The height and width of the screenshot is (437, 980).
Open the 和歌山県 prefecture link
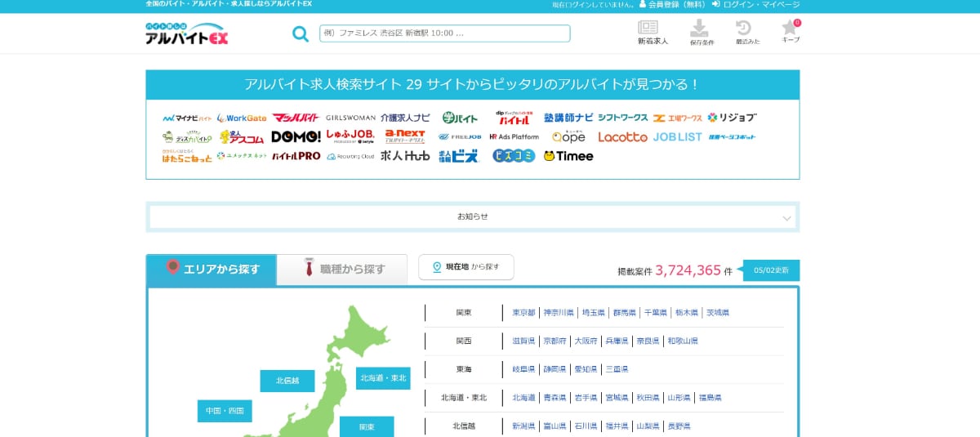coord(683,341)
